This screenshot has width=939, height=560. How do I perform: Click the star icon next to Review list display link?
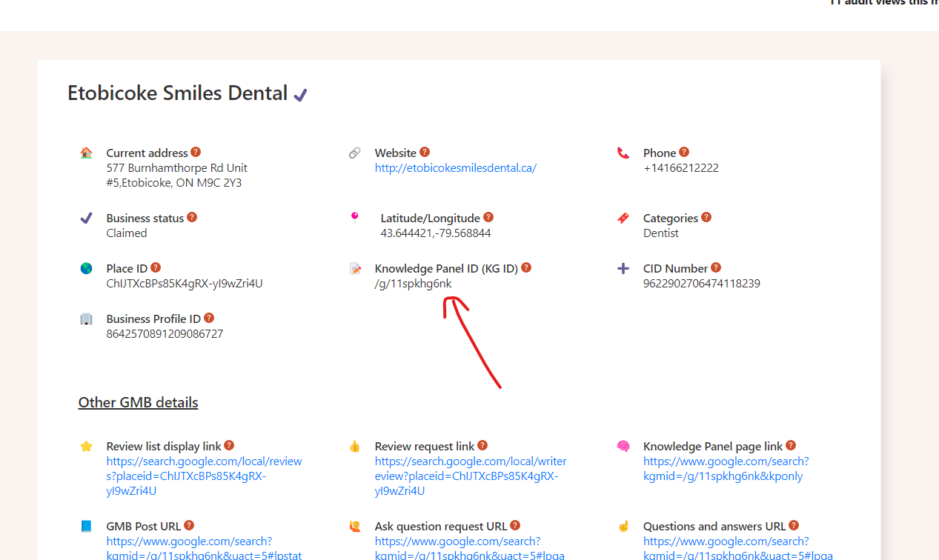click(x=87, y=445)
